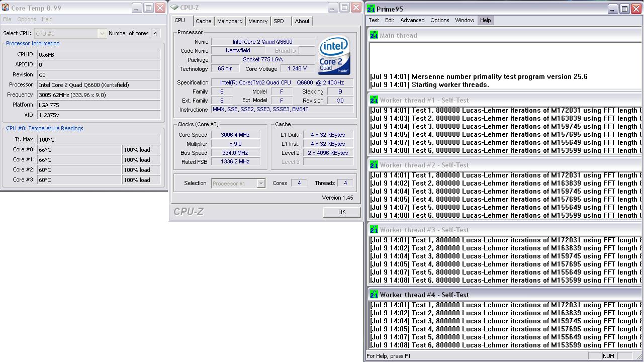
Task: Click the Package Socket 775 LGA field
Action: coord(262,60)
